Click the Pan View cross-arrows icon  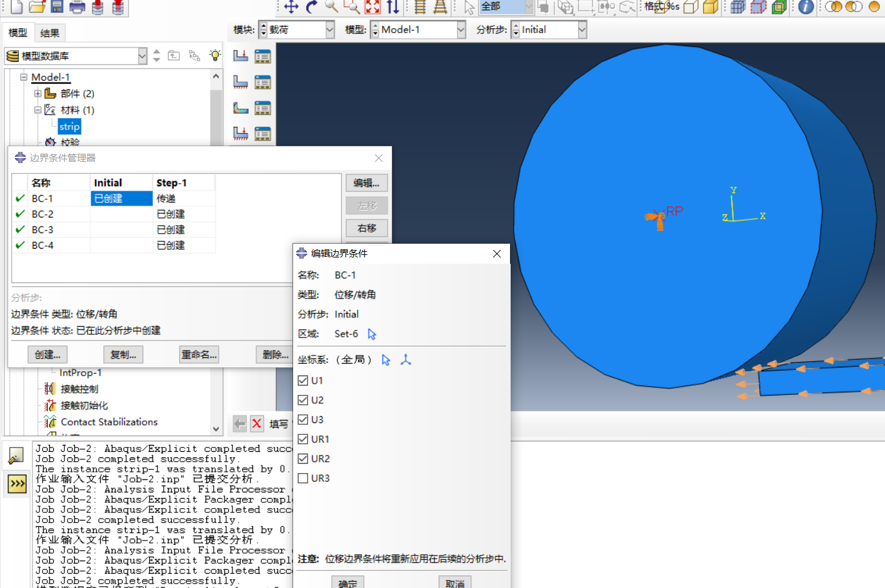click(x=291, y=7)
